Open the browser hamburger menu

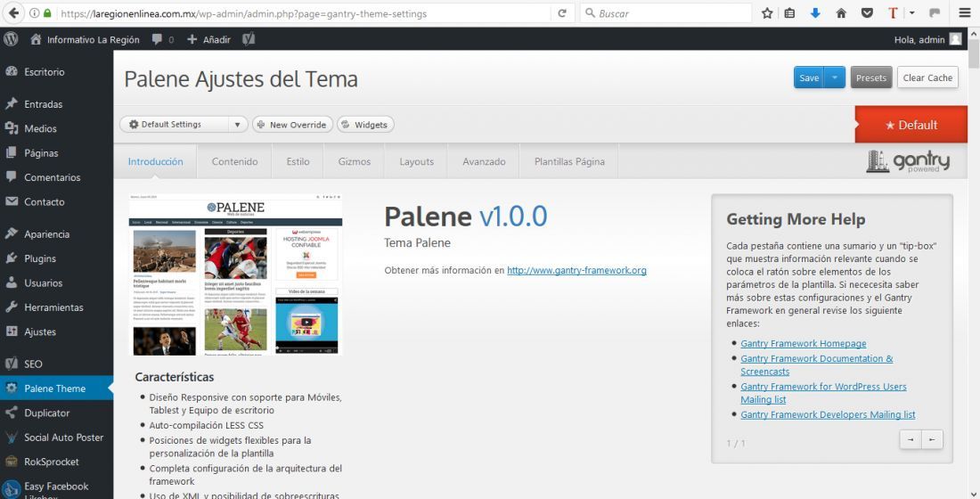(965, 13)
